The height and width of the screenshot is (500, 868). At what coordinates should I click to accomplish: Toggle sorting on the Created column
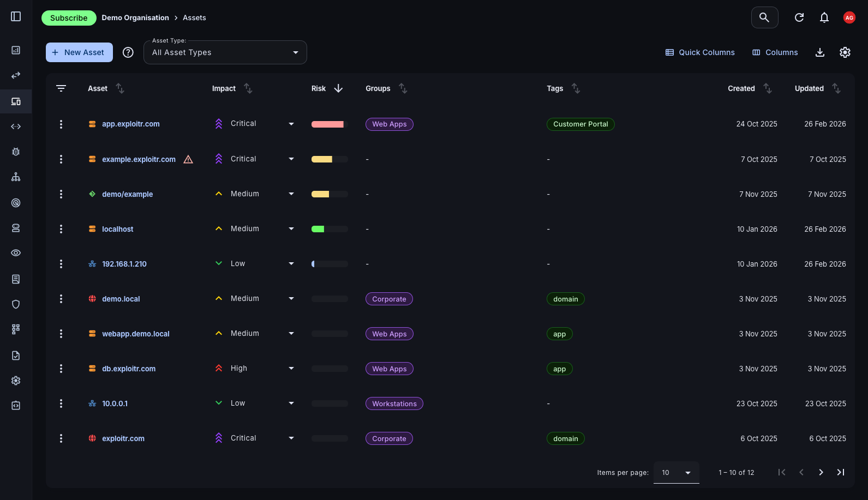coord(768,88)
